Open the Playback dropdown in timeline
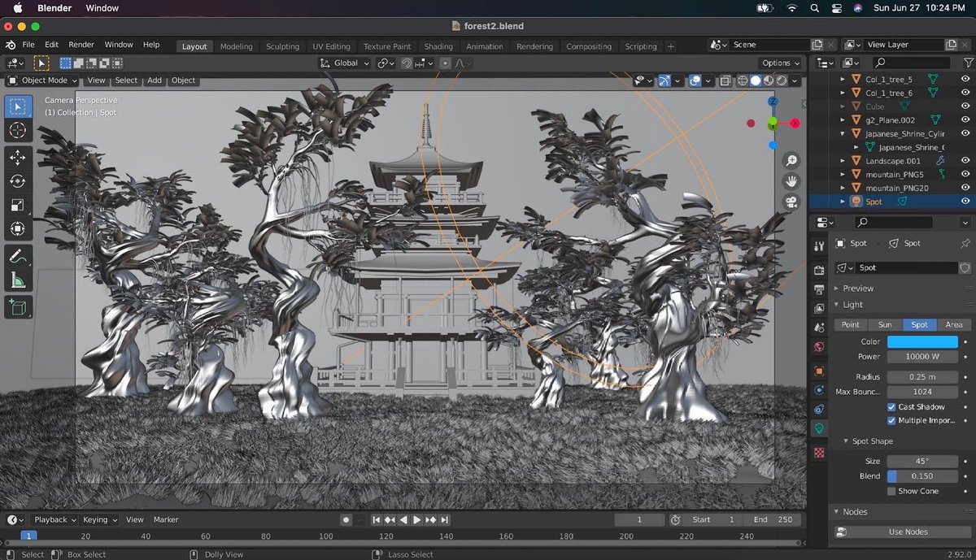976x560 pixels. (x=54, y=519)
